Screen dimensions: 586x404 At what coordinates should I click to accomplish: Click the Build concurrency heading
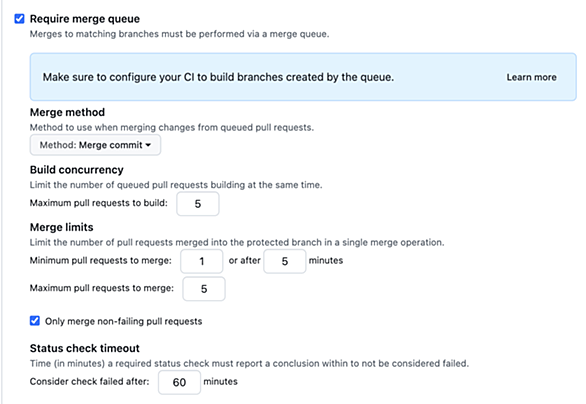77,170
